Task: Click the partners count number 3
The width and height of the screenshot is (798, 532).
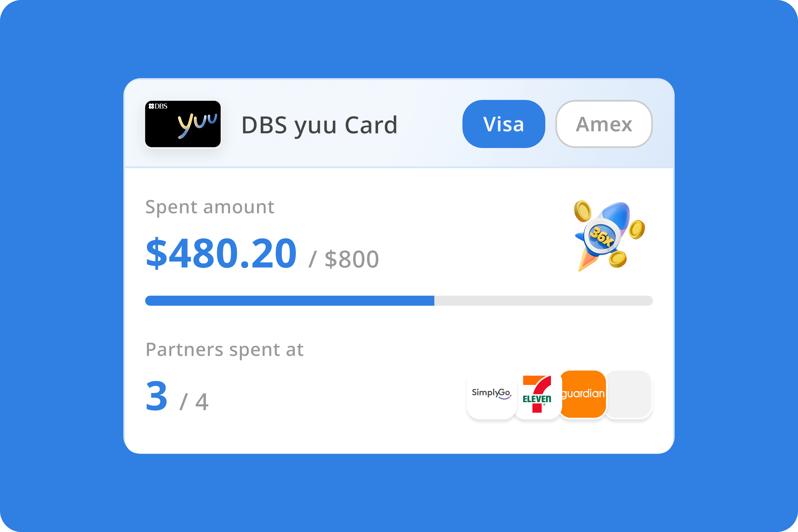Action: coord(156,396)
